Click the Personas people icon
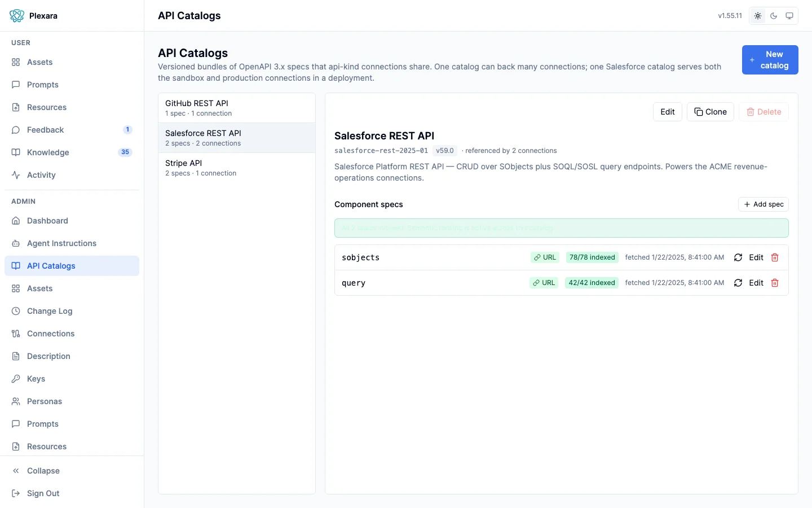The width and height of the screenshot is (812, 508). coord(16,401)
